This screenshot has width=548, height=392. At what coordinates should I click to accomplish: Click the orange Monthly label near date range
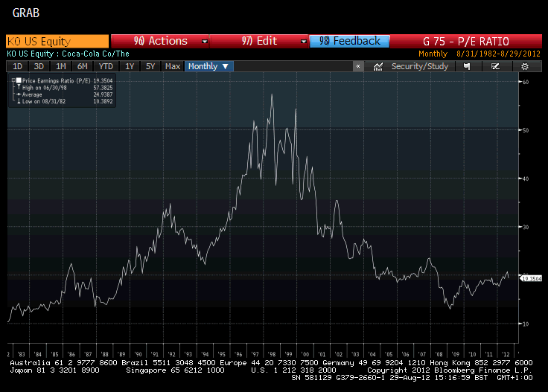pyautogui.click(x=433, y=54)
